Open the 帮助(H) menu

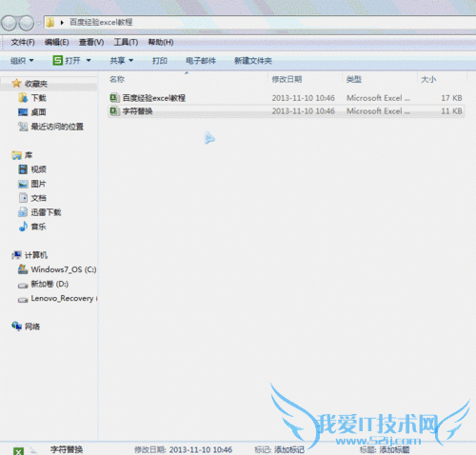(x=161, y=42)
